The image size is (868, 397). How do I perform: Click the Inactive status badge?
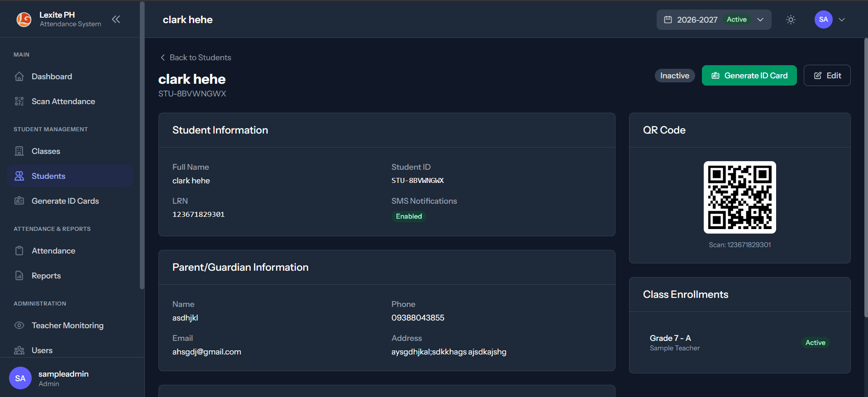(675, 76)
